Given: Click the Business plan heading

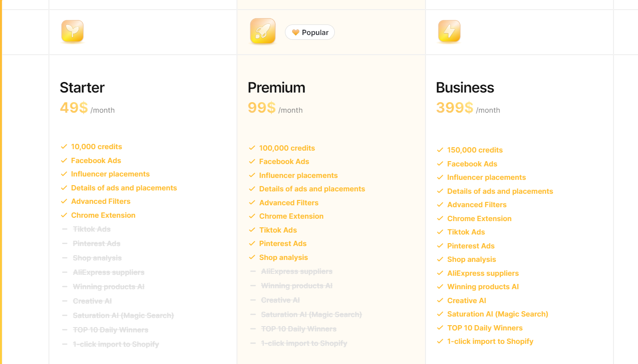Looking at the screenshot, I should point(465,88).
